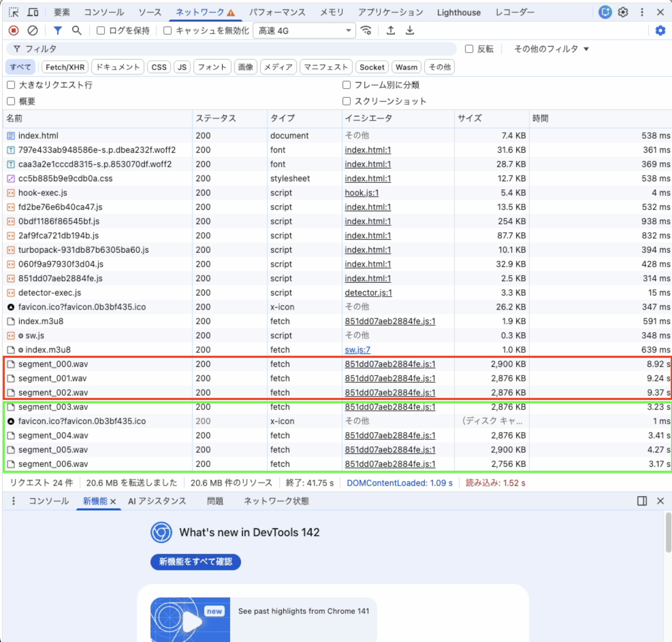This screenshot has width=672, height=642.
Task: Select the turbopack-931db87b6305ba60.js request
Action: [x=337, y=250]
